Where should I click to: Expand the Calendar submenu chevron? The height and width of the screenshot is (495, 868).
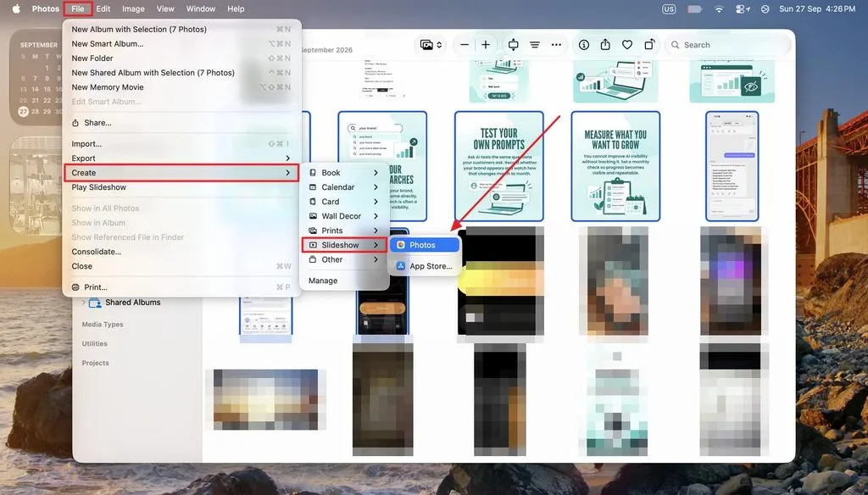[376, 187]
